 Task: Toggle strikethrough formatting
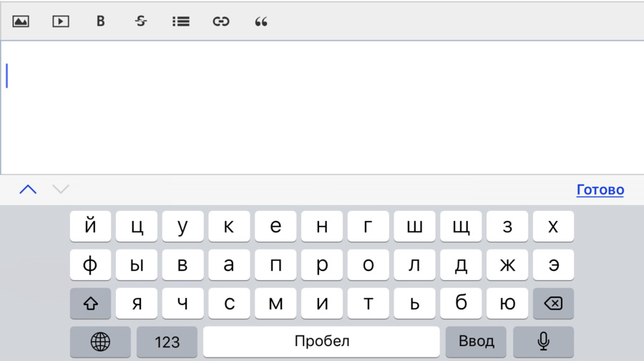[x=141, y=21]
